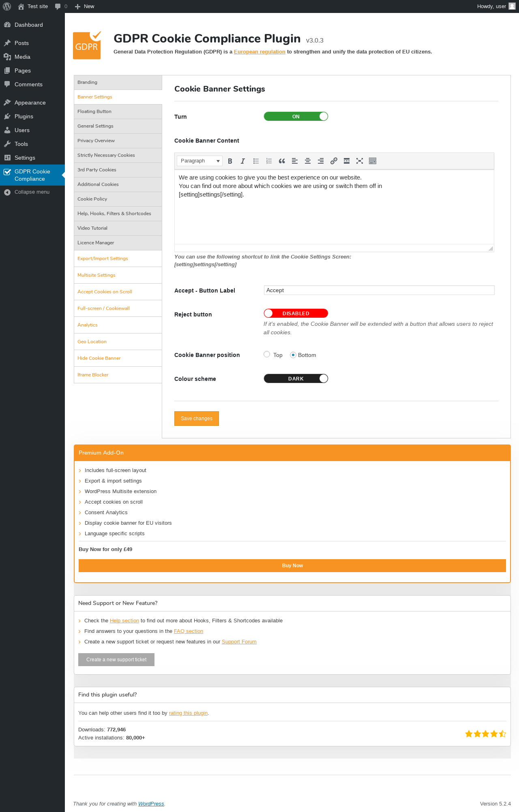Click the GDPR plugin logo
This screenshot has width=519, height=812.
tap(87, 45)
